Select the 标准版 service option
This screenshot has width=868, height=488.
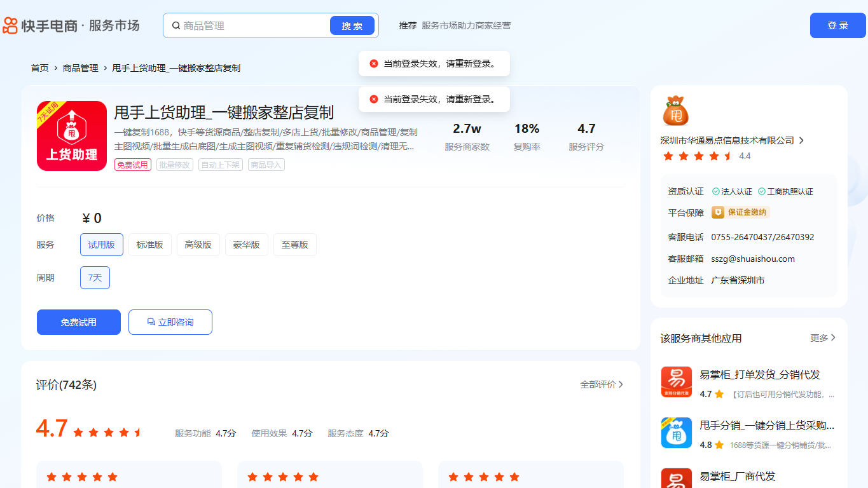[150, 245]
